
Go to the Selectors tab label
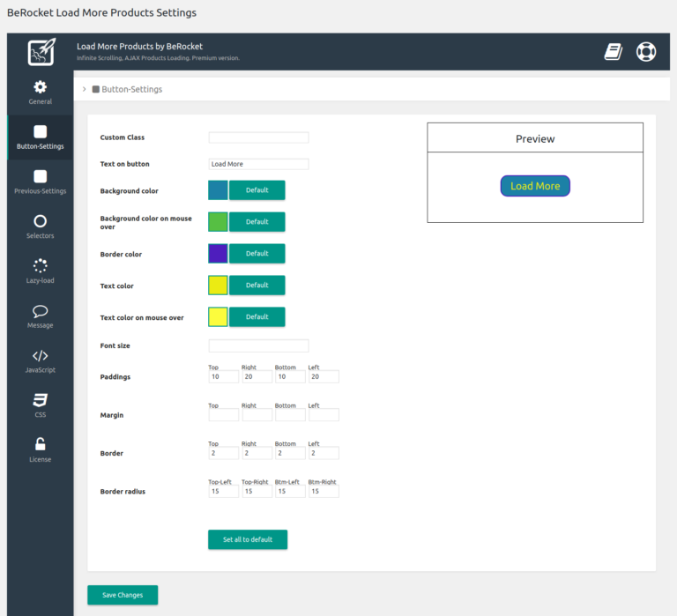(41, 235)
